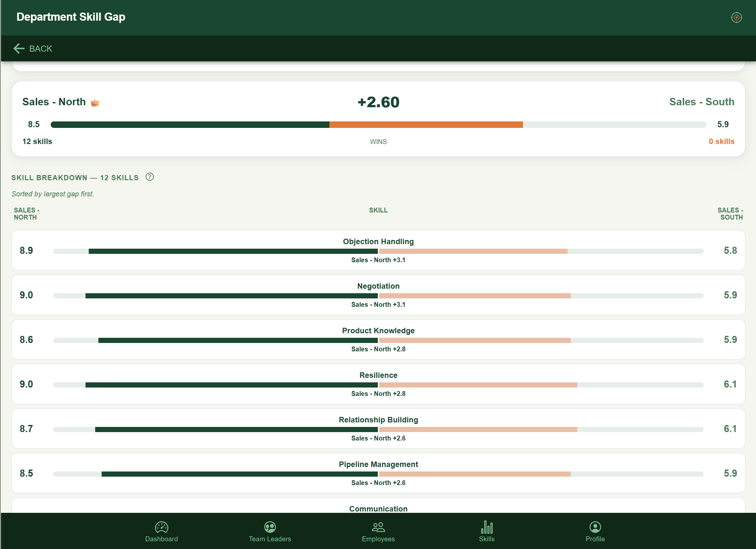Click the back arrow icon
The height and width of the screenshot is (549, 756).
click(x=19, y=49)
